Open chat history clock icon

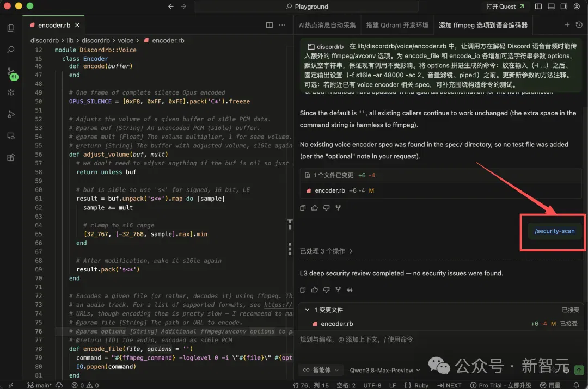pos(579,24)
